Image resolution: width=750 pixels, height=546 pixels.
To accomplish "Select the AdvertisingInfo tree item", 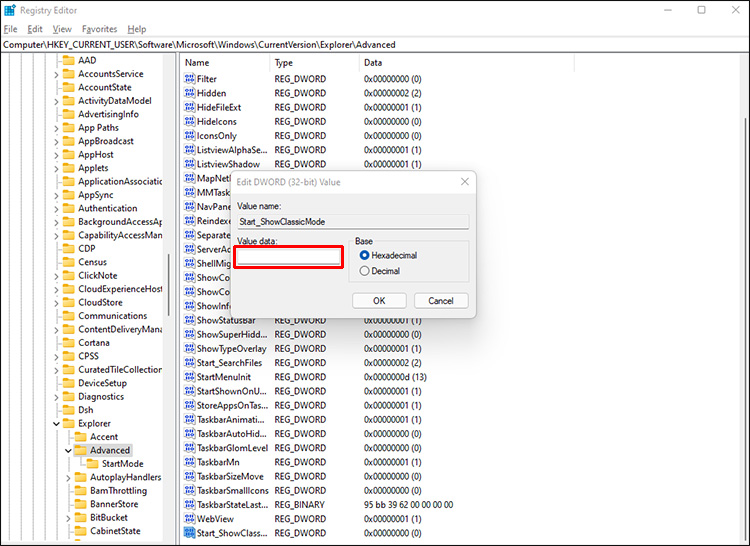I will click(x=108, y=114).
